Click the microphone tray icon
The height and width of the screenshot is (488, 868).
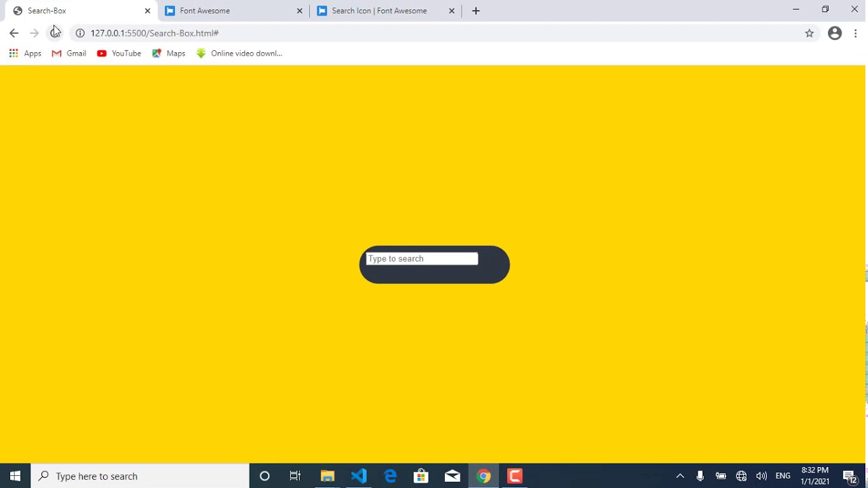click(700, 476)
